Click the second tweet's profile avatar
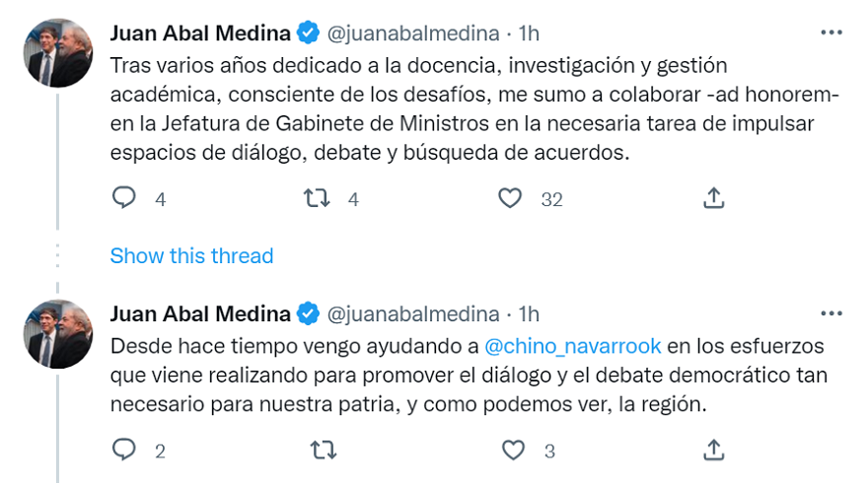The image size is (868, 483). click(58, 333)
